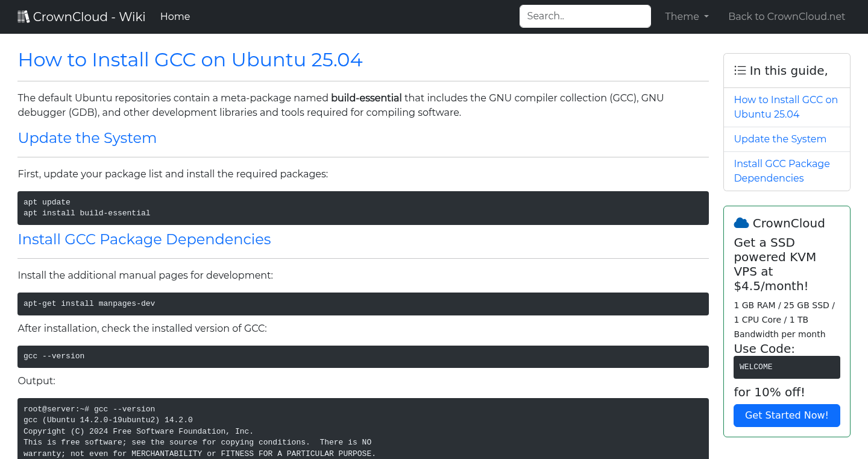Click the gcc version output block
Screen dimensions: 868x459
coord(363,429)
